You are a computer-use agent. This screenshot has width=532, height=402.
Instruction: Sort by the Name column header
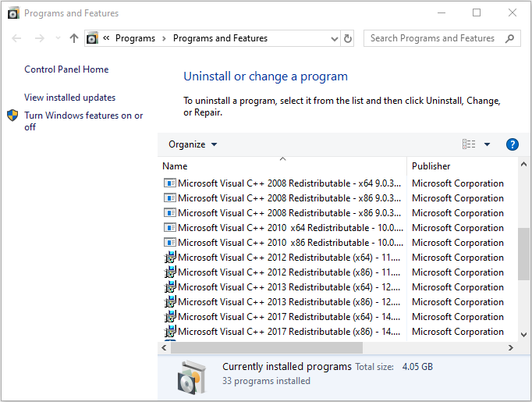[x=175, y=165]
